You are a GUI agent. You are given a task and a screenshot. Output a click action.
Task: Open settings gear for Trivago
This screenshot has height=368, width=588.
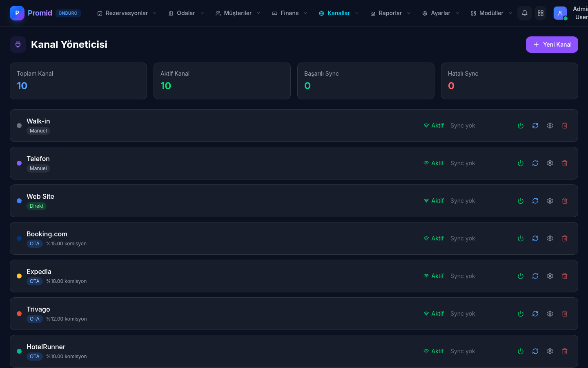(x=550, y=314)
